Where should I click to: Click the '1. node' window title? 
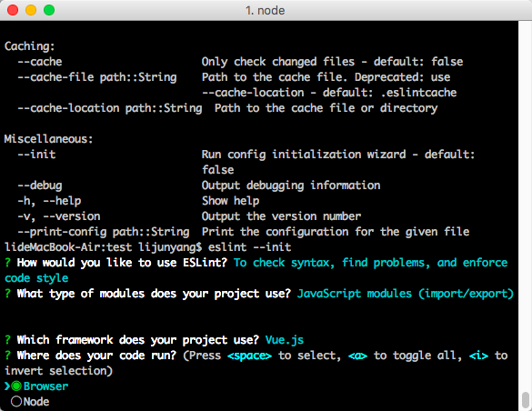266,11
